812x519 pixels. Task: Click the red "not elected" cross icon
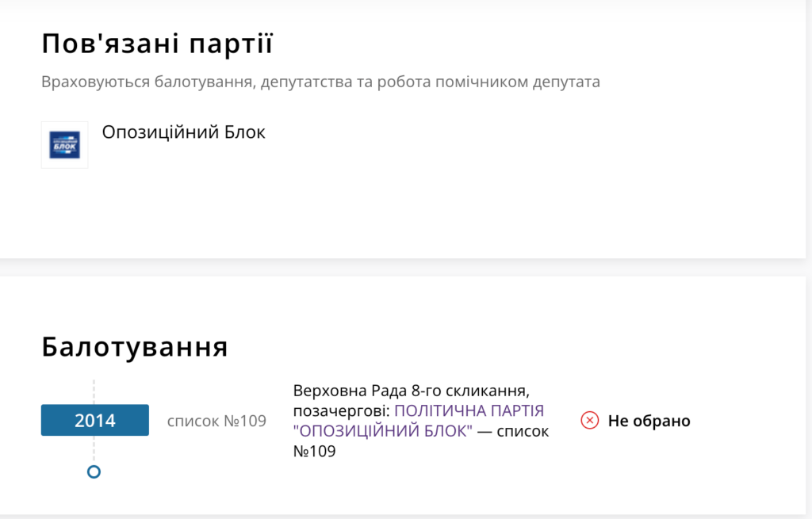[589, 421]
